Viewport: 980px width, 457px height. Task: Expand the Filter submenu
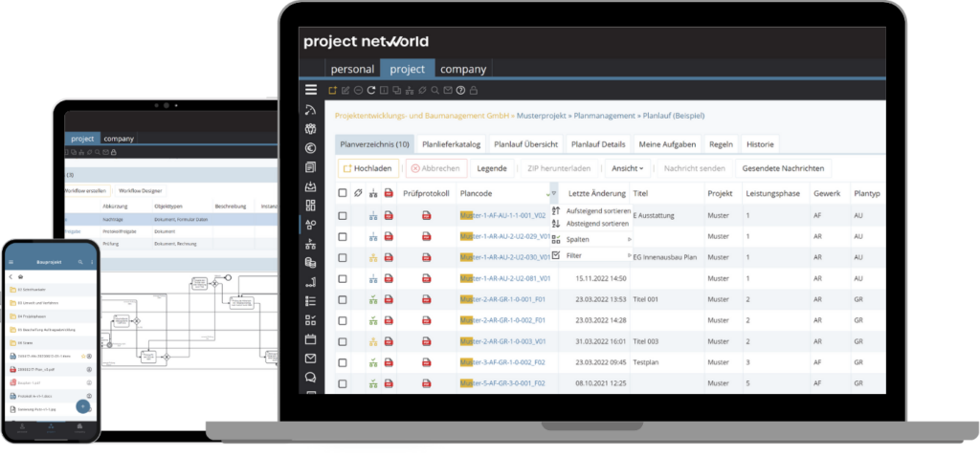(591, 255)
